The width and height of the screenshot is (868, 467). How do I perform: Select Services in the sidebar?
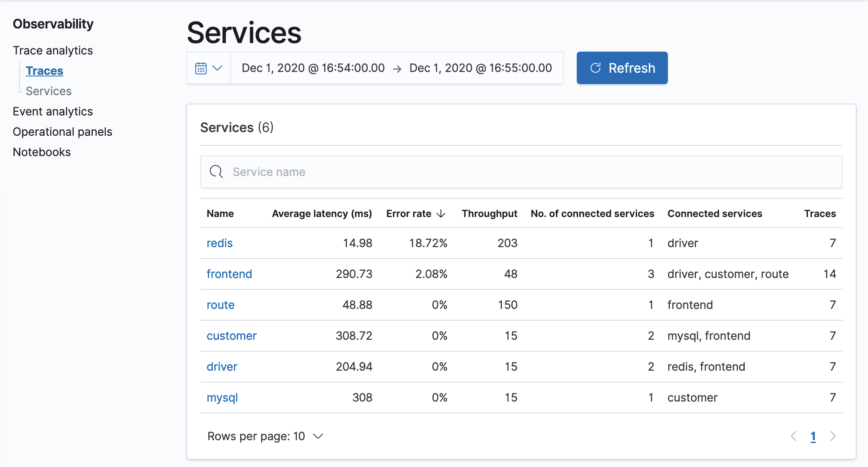pyautogui.click(x=48, y=91)
